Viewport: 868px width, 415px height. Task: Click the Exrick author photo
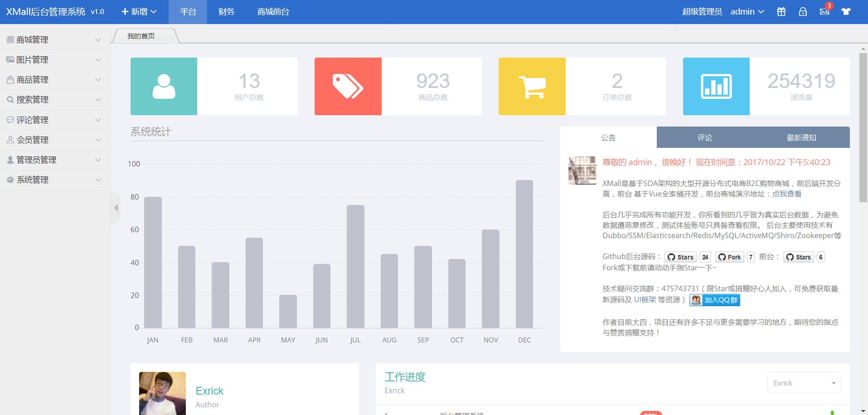(x=162, y=393)
